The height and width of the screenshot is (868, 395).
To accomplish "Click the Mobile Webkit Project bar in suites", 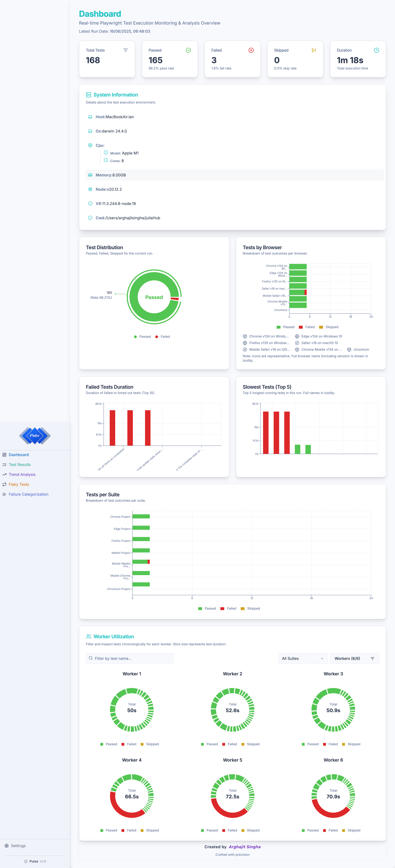I will (141, 561).
